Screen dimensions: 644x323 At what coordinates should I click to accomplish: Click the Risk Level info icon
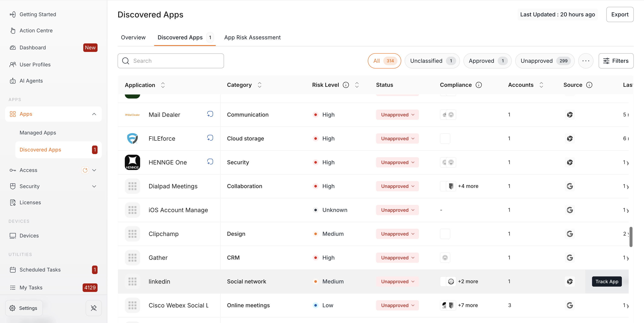[x=346, y=85]
